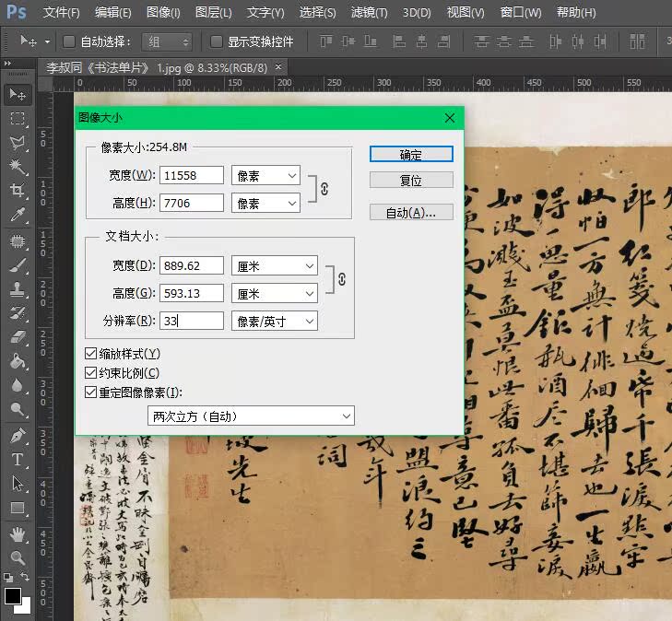Toggle document size constrain link icon
672x621 pixels.
(x=342, y=279)
